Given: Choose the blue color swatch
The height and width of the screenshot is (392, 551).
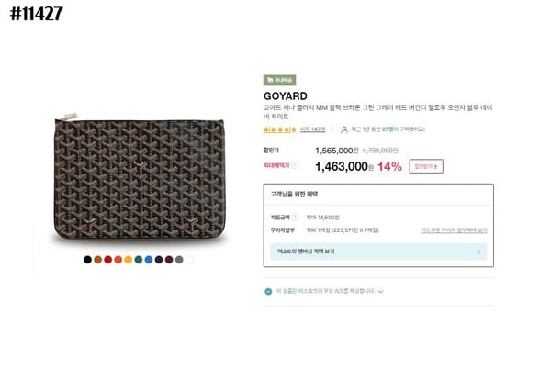Looking at the screenshot, I should (149, 260).
